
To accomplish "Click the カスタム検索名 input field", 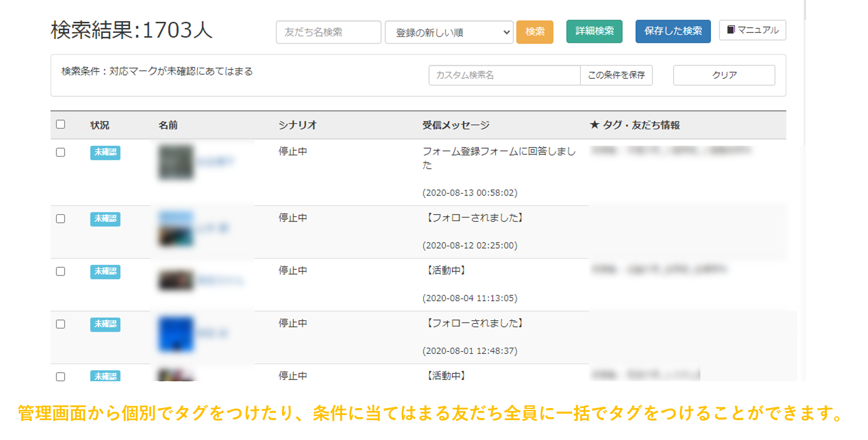I will tap(504, 75).
